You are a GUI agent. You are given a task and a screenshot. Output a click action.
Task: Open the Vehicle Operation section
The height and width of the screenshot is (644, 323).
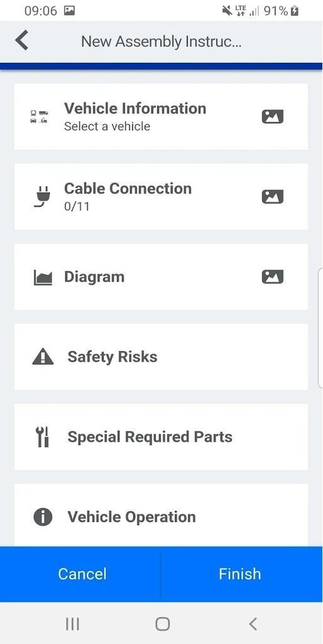(x=161, y=515)
